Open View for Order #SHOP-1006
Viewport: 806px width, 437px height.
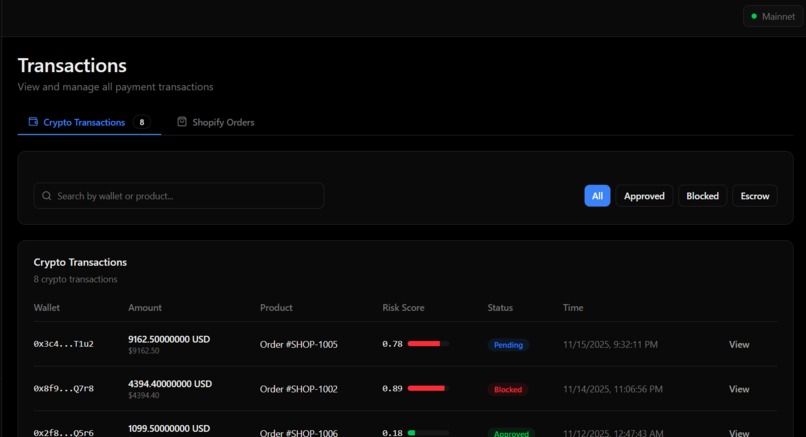coord(739,433)
